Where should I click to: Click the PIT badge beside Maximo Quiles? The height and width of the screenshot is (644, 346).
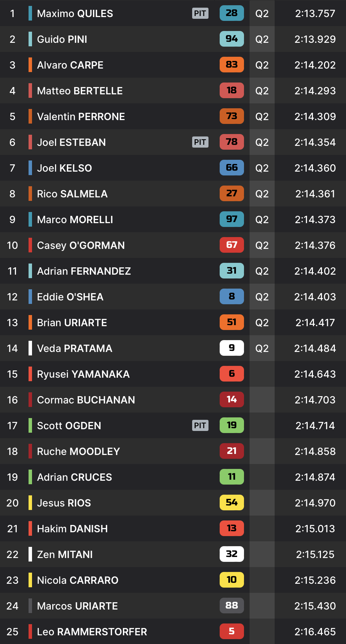[200, 14]
